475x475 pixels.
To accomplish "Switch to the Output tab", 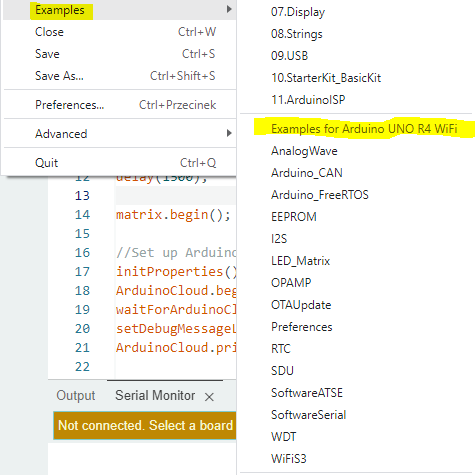I will coord(76,396).
